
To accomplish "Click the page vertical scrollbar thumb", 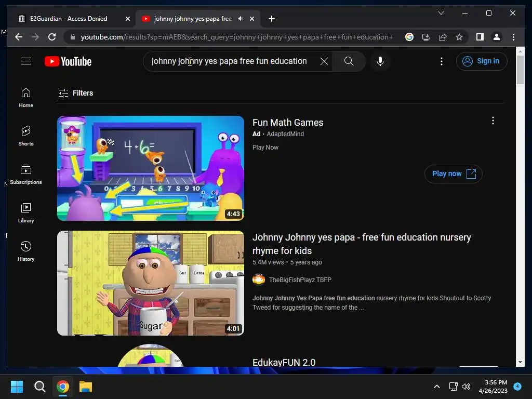I will tap(520, 70).
